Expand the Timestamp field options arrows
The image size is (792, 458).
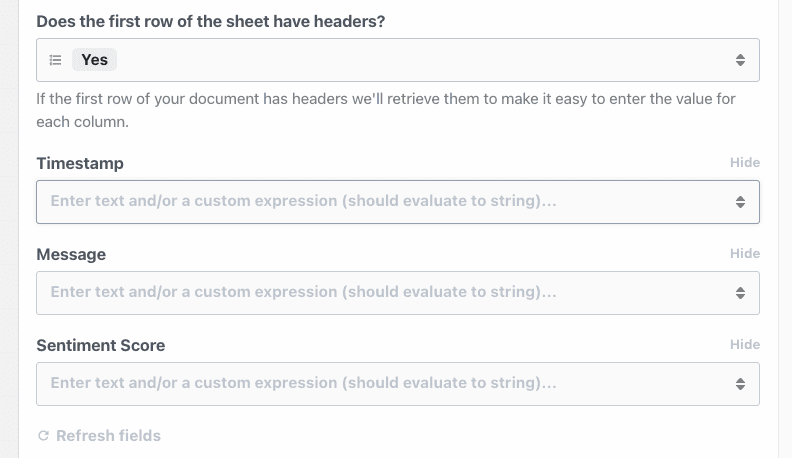click(x=740, y=201)
